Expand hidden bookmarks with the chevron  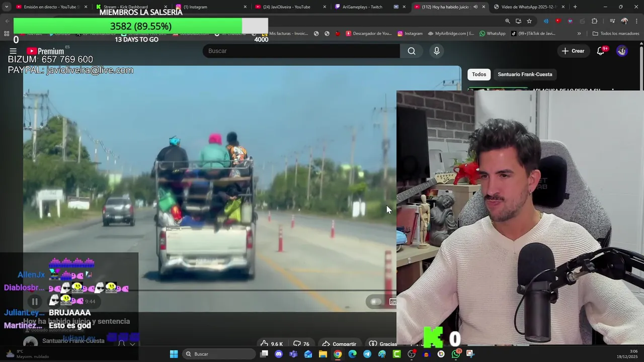coord(579,34)
